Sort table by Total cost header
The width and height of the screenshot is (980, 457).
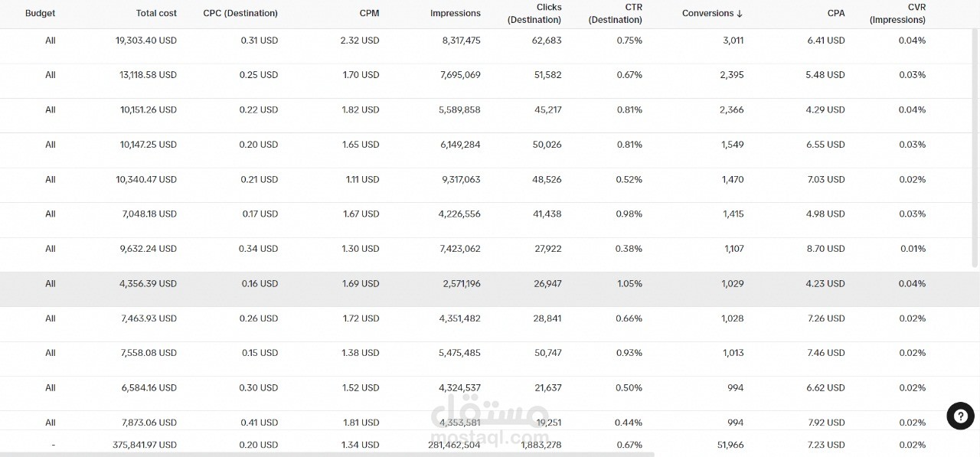click(x=156, y=13)
